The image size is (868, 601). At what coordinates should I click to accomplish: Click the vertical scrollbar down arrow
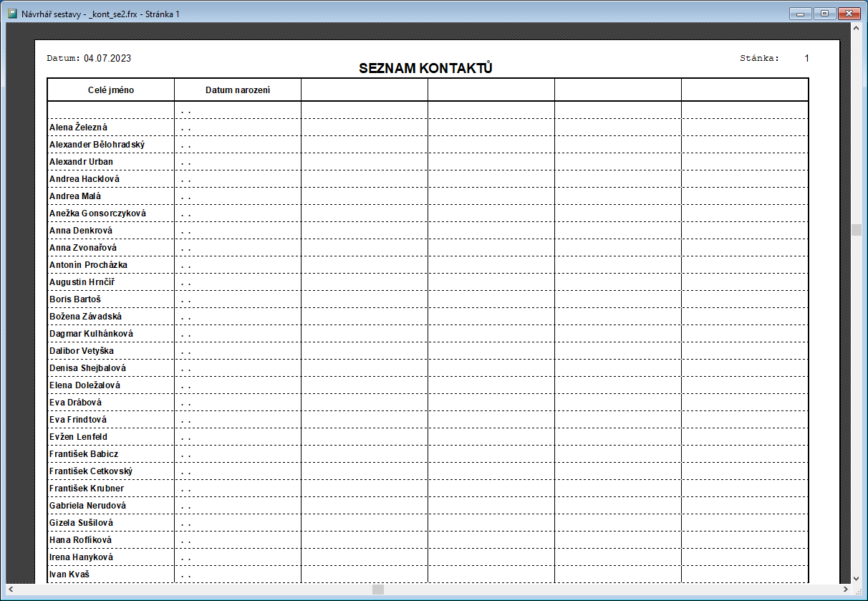[x=856, y=577]
